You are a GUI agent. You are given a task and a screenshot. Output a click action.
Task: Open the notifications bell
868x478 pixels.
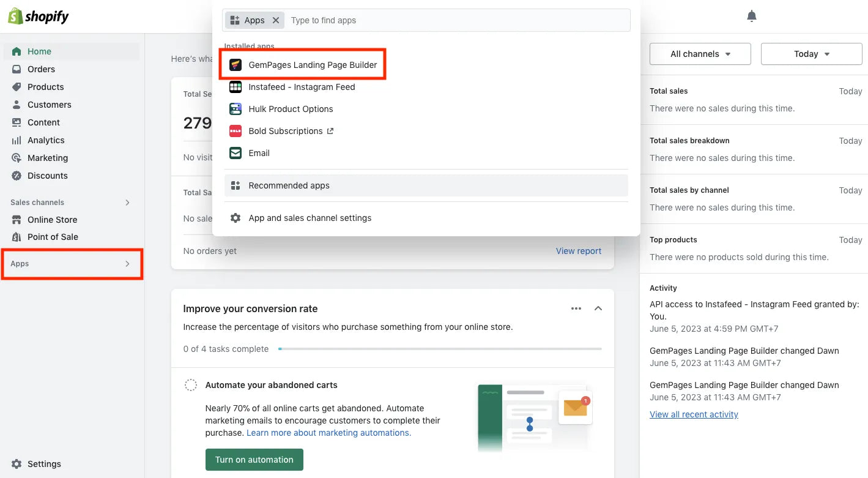(752, 17)
